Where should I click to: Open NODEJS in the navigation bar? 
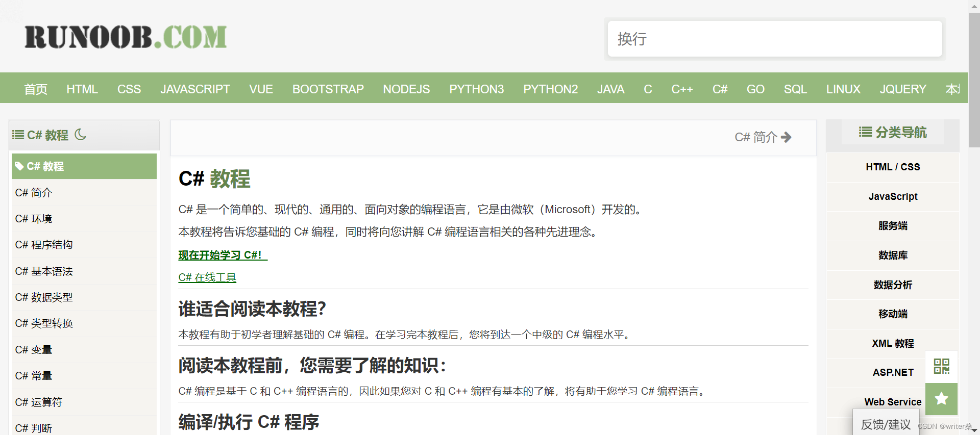click(406, 89)
